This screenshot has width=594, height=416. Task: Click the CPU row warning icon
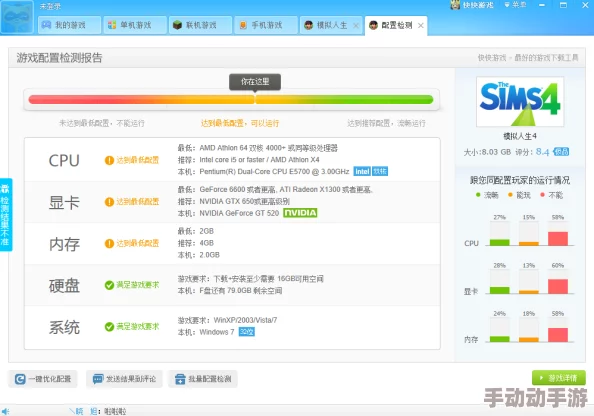pos(109,160)
